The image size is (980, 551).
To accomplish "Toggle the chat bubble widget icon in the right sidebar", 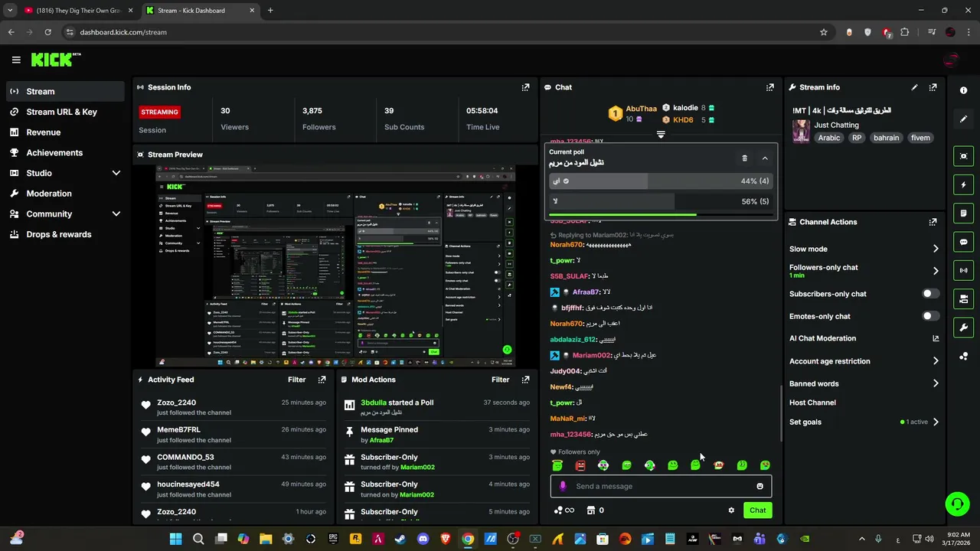I will [963, 242].
